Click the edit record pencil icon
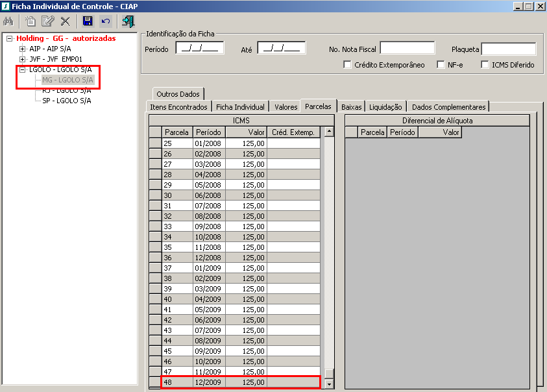Viewport: 547px width, 392px height. pyautogui.click(x=47, y=21)
